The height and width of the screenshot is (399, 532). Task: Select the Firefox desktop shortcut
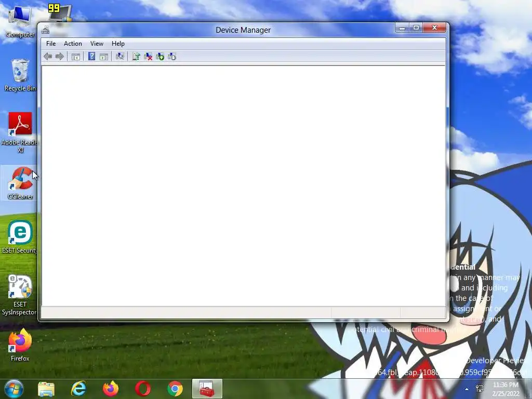click(20, 345)
